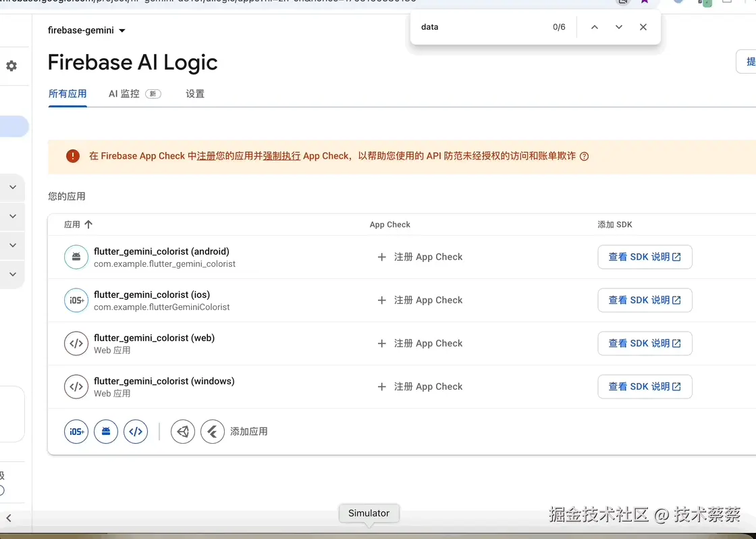756x539 pixels.
Task: Click "Web 应用" under flutter_gemini_colorist (windows)
Action: tap(112, 394)
